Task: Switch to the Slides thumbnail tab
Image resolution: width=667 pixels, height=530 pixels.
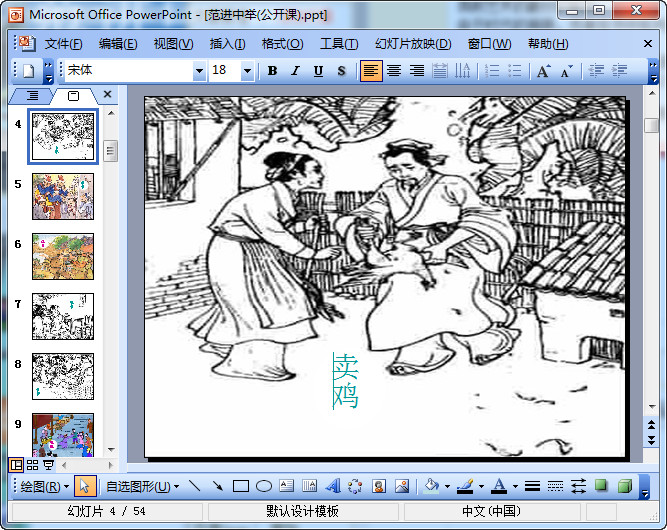Action: pyautogui.click(x=73, y=96)
